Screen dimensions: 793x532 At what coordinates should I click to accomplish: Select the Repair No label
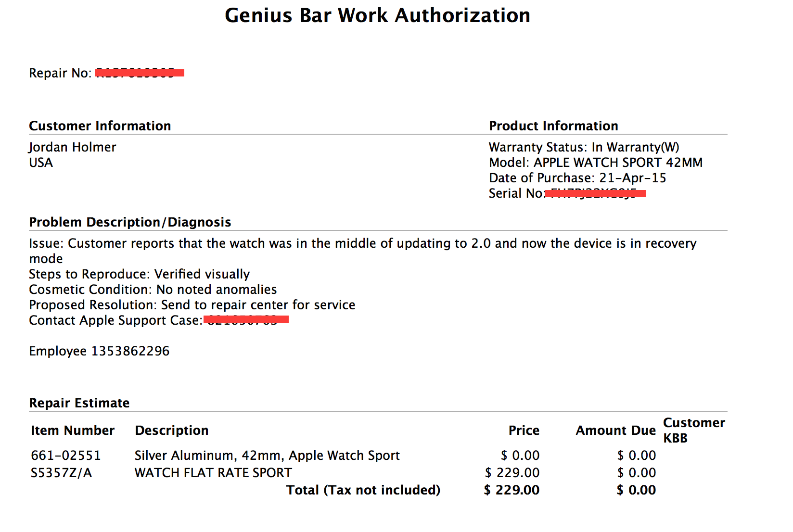tap(60, 73)
